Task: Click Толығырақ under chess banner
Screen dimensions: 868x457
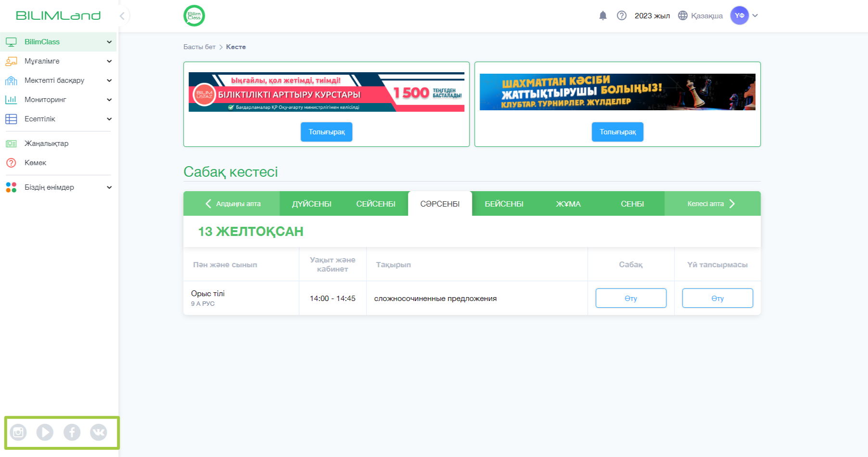Action: point(618,132)
